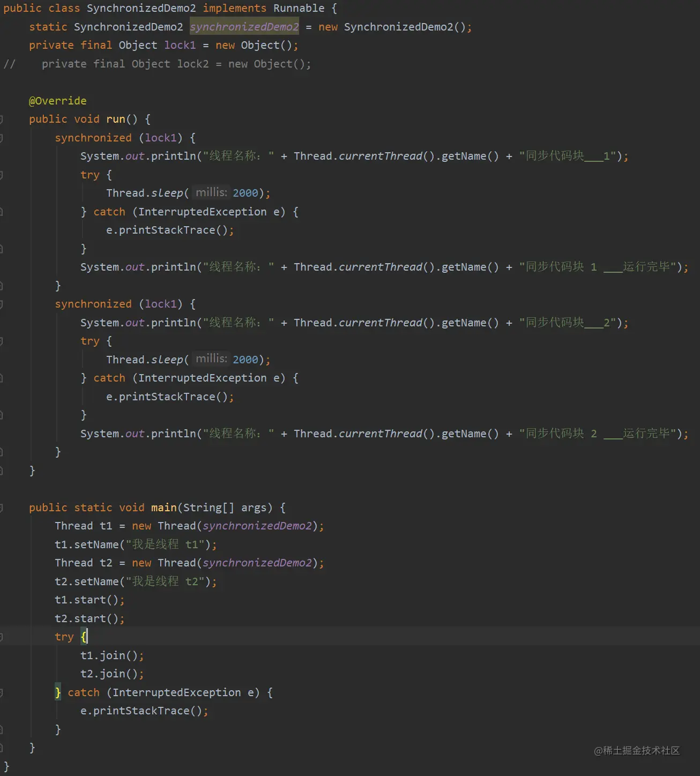This screenshot has height=776, width=700.
Task: Click the @Override annotation
Action: coord(57,101)
